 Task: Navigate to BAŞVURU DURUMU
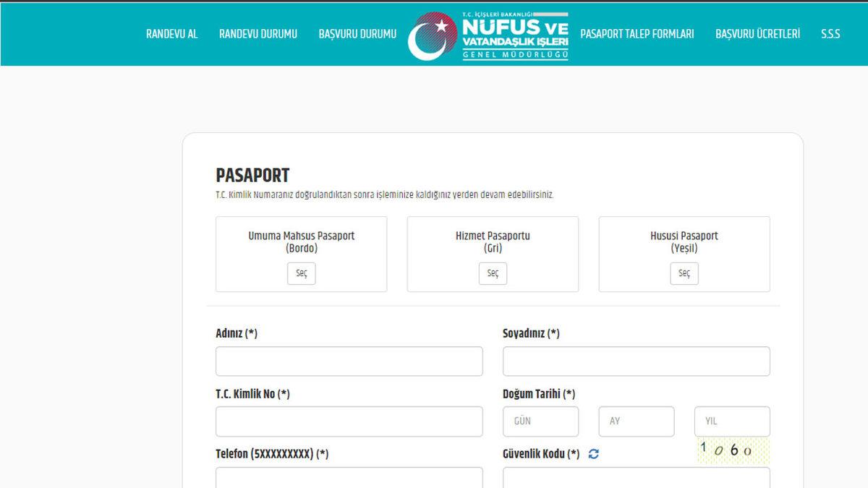[x=357, y=34]
